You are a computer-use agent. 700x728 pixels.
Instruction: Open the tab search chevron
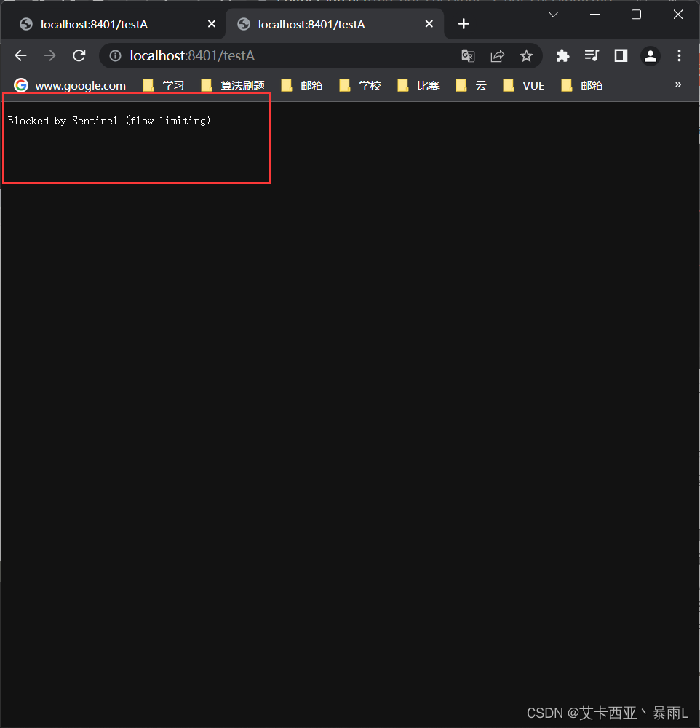pos(553,15)
